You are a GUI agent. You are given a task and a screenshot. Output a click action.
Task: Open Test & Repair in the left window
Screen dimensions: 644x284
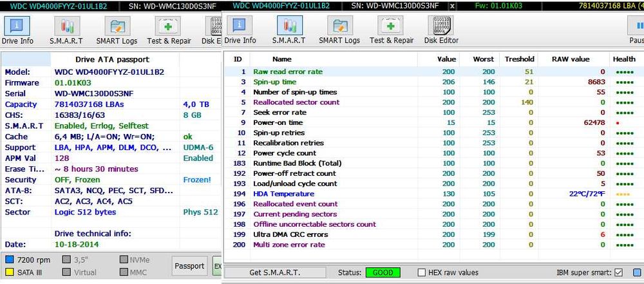click(169, 30)
